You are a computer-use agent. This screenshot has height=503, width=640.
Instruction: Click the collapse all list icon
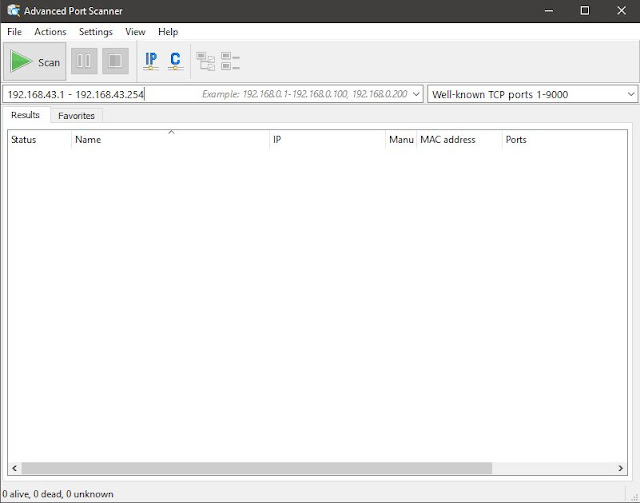(230, 61)
